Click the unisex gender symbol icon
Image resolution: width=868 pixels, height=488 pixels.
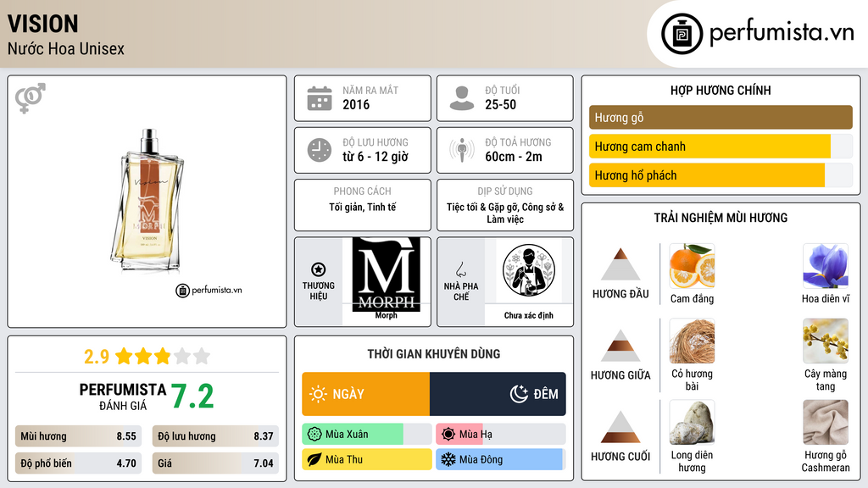(x=31, y=98)
